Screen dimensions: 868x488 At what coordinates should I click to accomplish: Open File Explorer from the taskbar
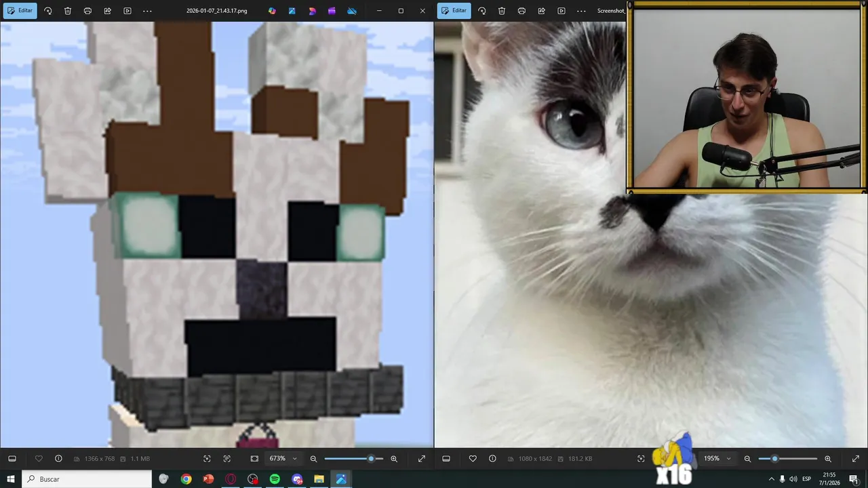pyautogui.click(x=319, y=479)
